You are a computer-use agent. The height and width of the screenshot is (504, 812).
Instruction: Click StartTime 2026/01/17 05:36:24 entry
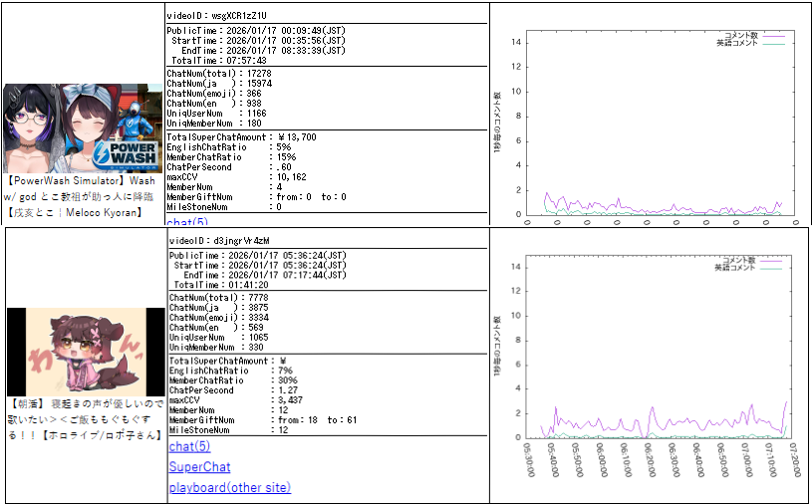point(260,266)
